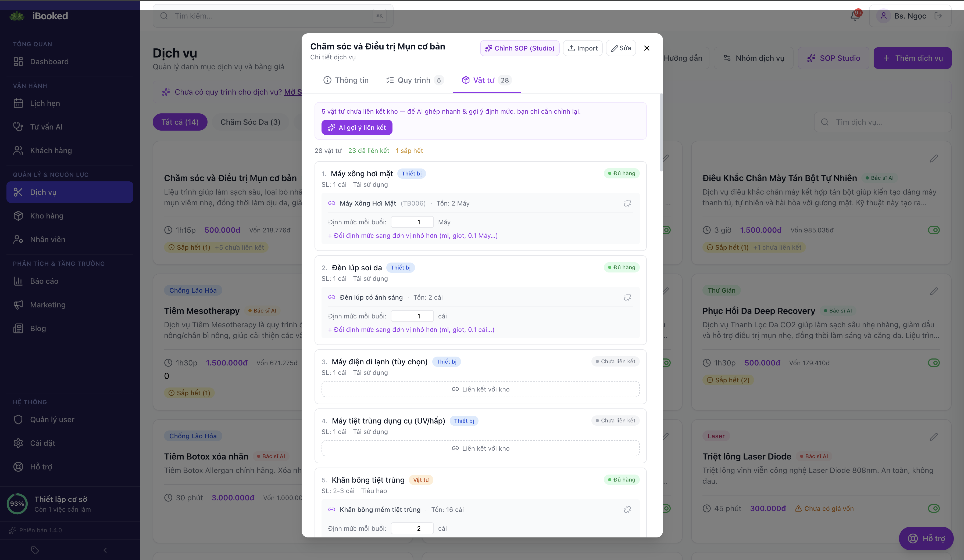The width and height of the screenshot is (964, 560).
Task: Click the Thêm dịch vụ button
Action: point(912,58)
